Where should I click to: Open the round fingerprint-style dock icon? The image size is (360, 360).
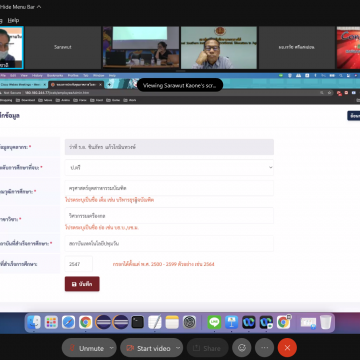[x=189, y=322]
